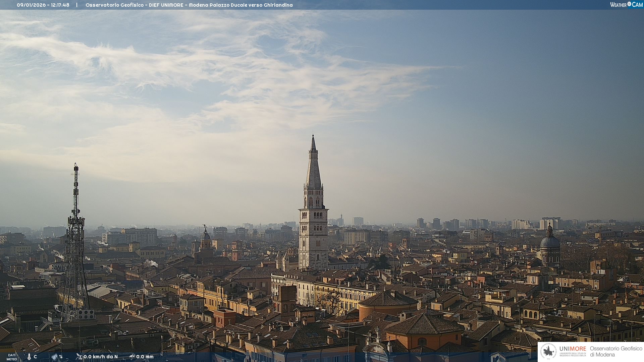
Task: Click the humidity percent symbol
Action: pos(61,357)
